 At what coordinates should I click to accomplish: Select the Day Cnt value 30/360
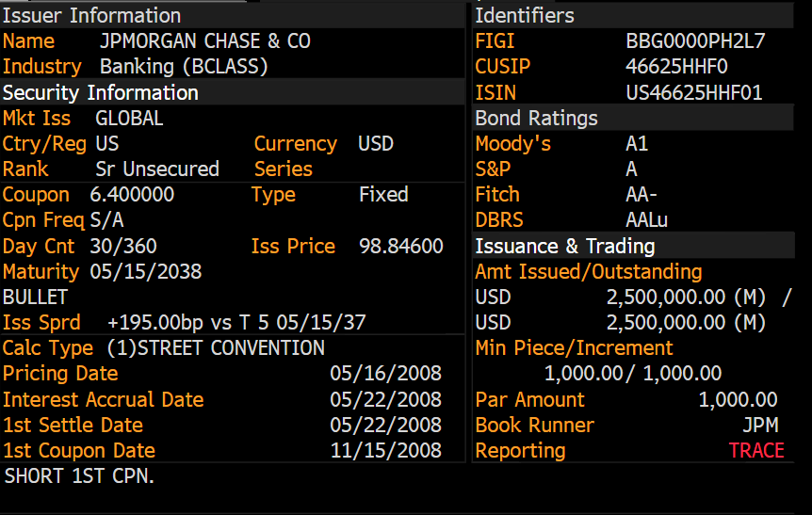point(123,247)
